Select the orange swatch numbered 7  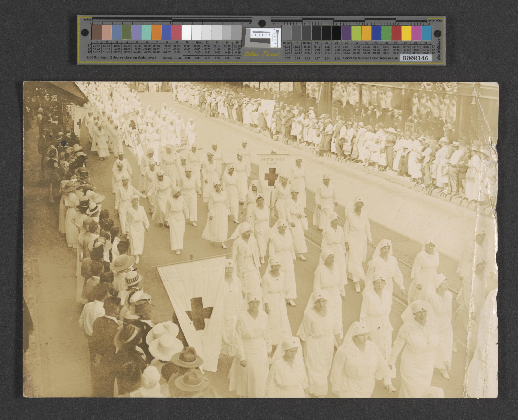coord(157,32)
